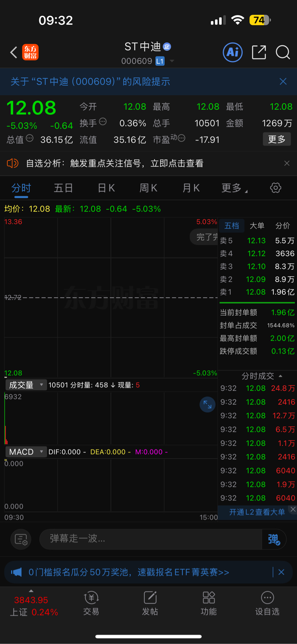Tap the 东方财富 orange logo icon

pos(30,52)
